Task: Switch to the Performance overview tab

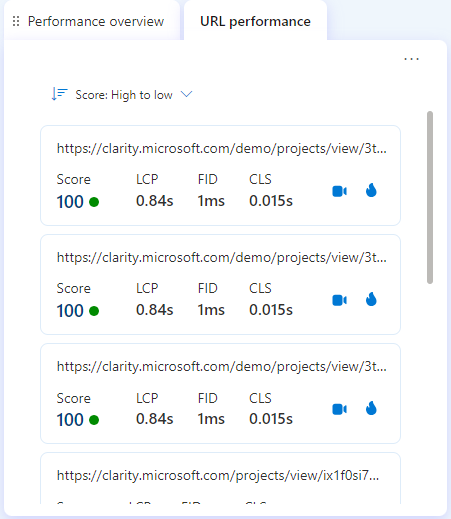Action: [96, 22]
